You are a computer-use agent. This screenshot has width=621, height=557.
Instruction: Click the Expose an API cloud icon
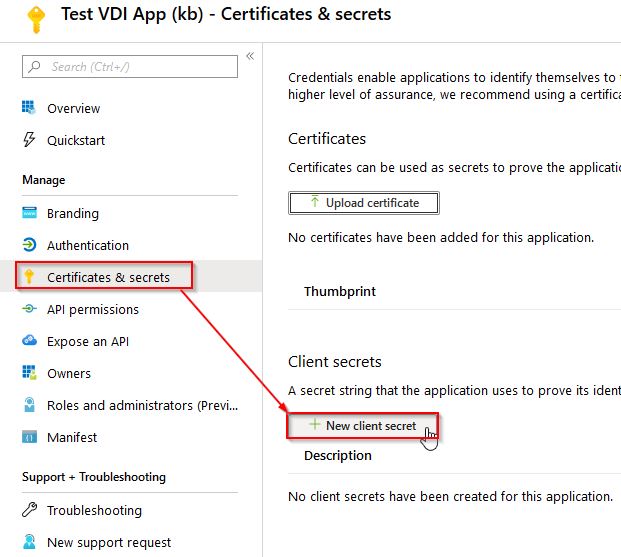(29, 341)
